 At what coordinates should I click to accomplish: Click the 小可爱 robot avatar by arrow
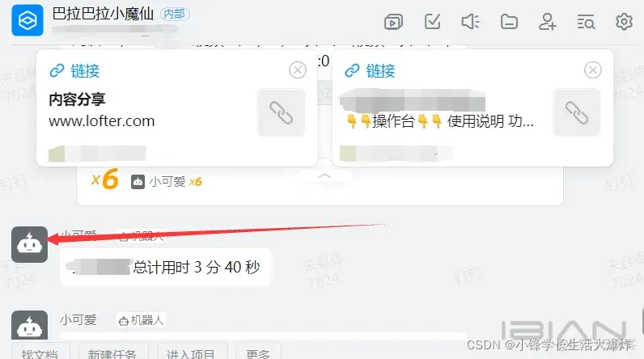(30, 244)
